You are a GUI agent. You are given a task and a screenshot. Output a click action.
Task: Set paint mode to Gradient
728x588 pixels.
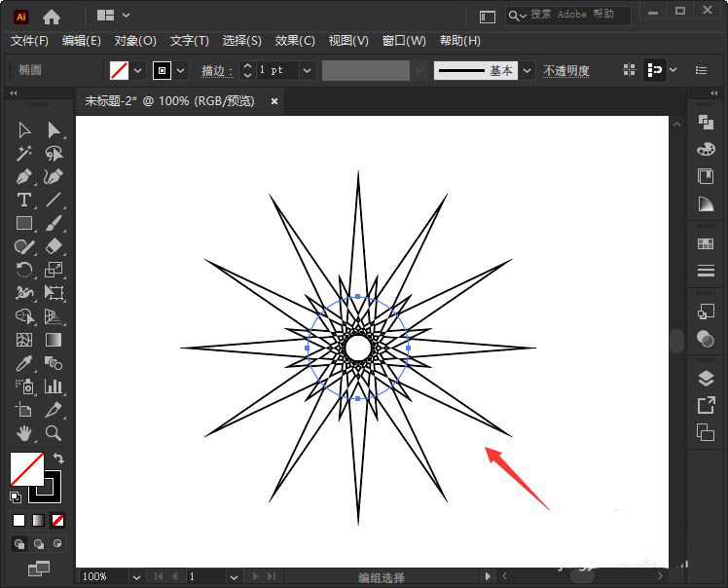[38, 520]
